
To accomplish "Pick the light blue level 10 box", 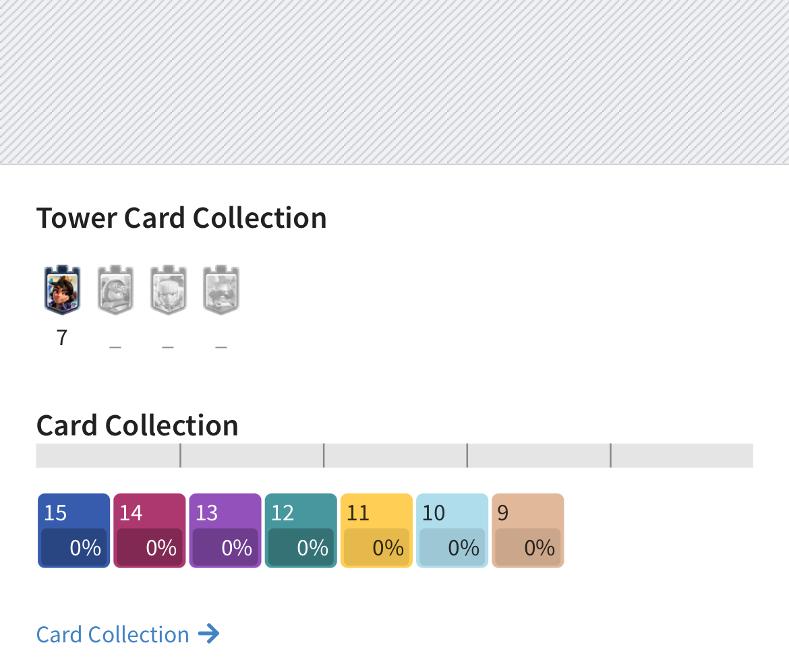I will point(452,530).
